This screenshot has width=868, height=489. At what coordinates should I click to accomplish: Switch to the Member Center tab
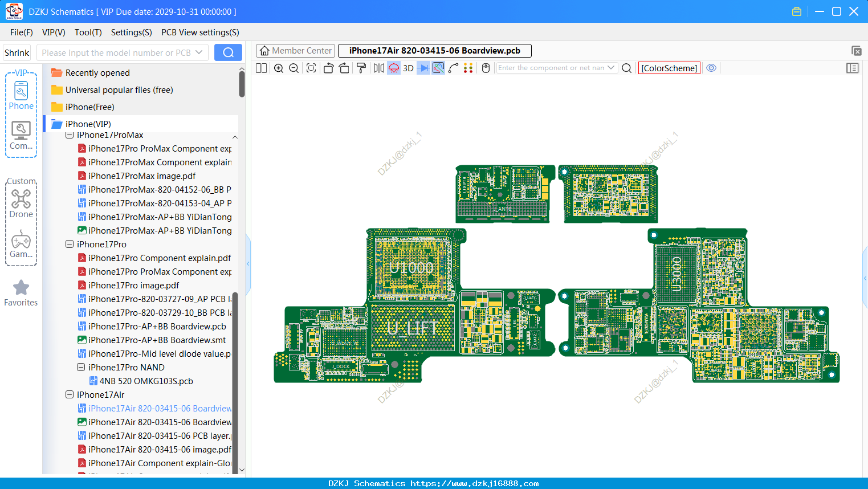[x=295, y=51]
